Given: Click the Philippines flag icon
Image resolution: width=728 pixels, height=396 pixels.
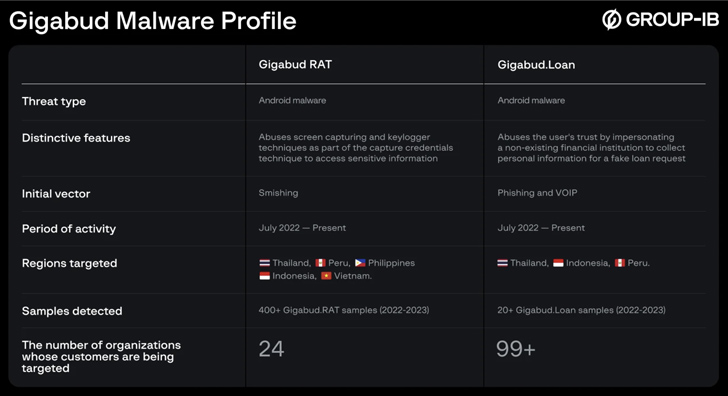Looking at the screenshot, I should click(x=360, y=263).
